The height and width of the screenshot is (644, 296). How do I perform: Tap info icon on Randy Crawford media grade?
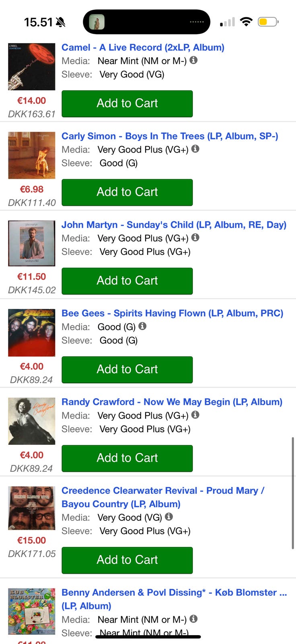pos(195,415)
